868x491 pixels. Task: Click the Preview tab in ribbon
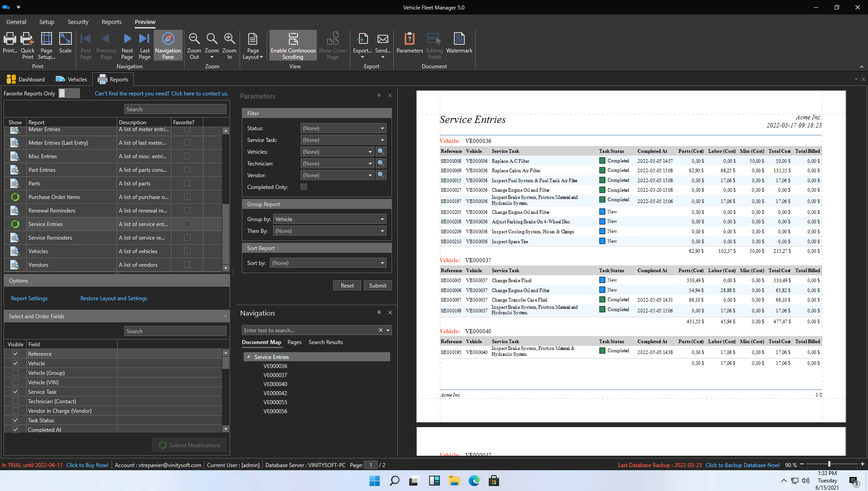(145, 21)
